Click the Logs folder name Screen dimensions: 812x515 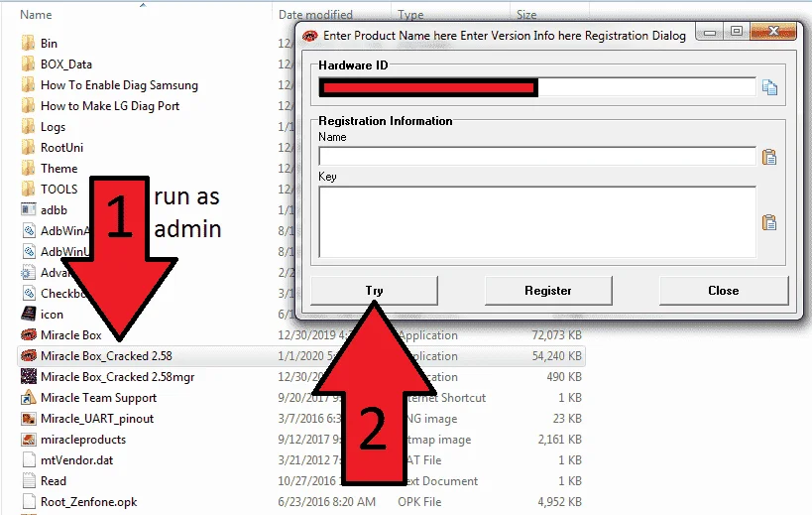(x=53, y=127)
